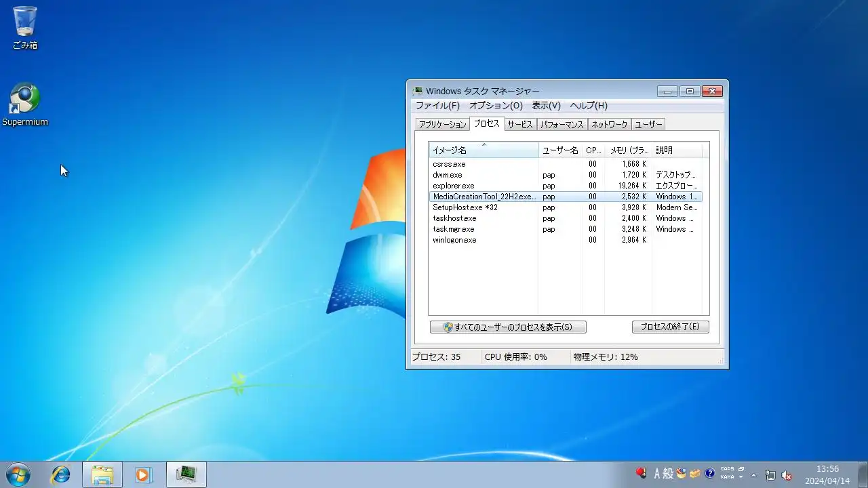Switch to the アプリケーション tab
The height and width of the screenshot is (488, 868).
[x=442, y=125]
